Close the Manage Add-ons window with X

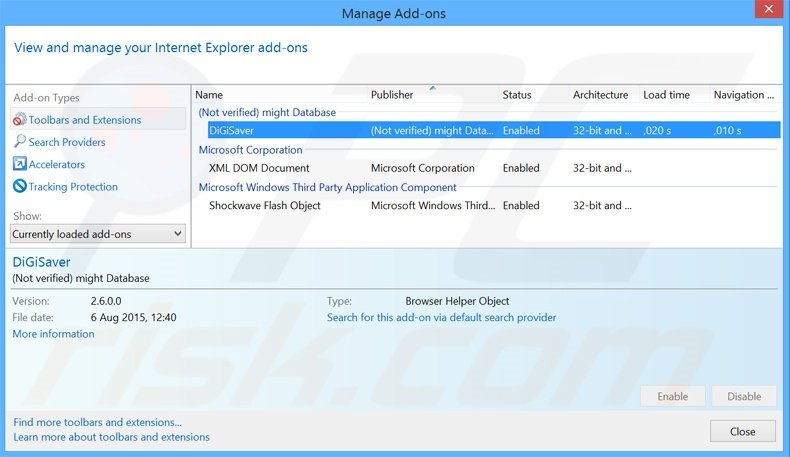(x=769, y=9)
